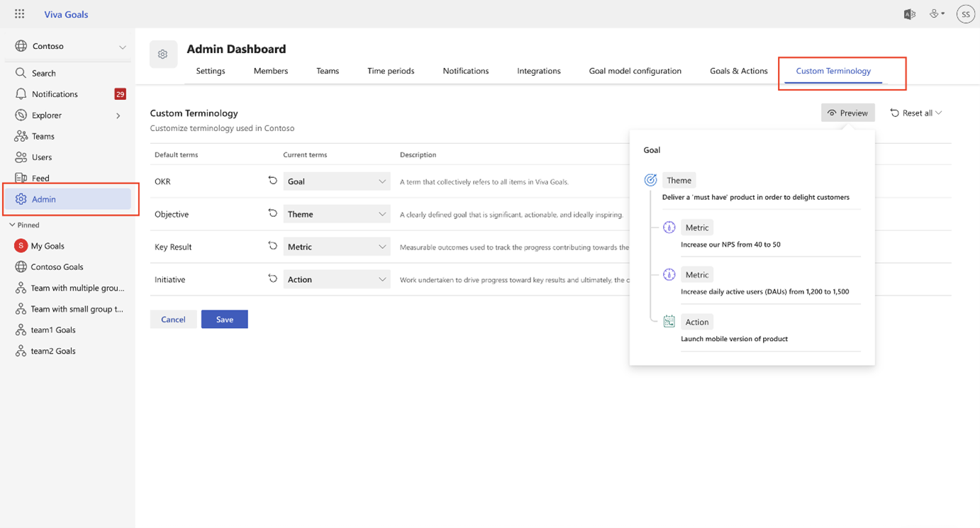Open the Contoso organization switcher dropdown
This screenshot has width=980, height=528.
coord(67,45)
